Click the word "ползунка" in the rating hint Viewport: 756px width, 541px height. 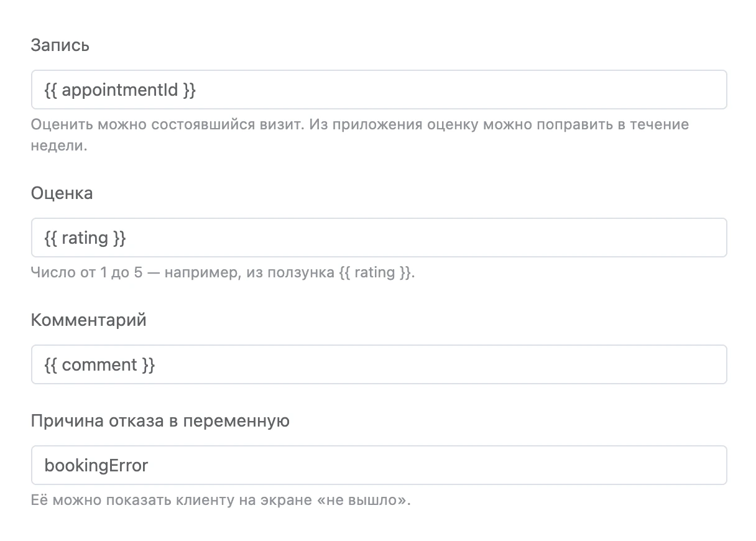(301, 272)
